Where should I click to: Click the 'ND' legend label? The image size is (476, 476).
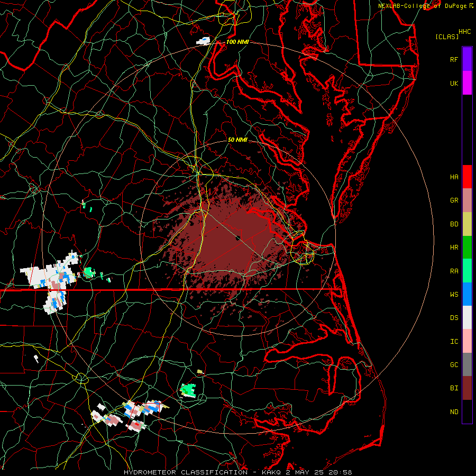pyautogui.click(x=454, y=412)
